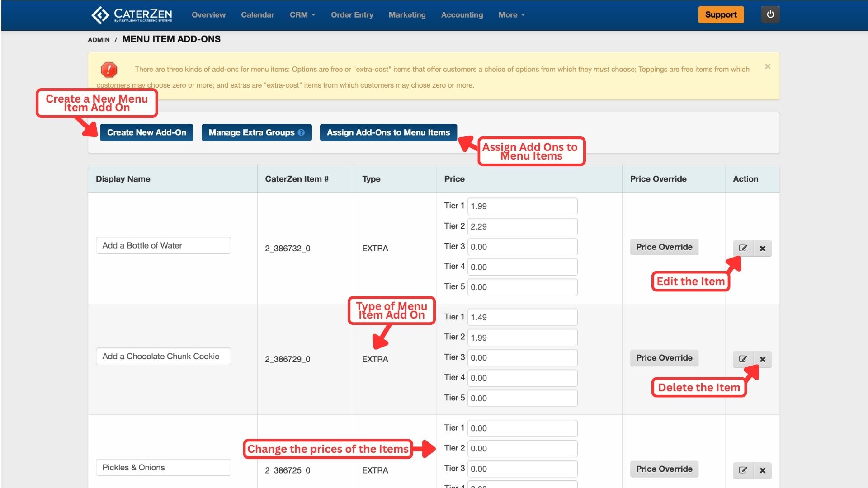Click the orange Support button
This screenshot has height=488, width=868.
pos(721,14)
